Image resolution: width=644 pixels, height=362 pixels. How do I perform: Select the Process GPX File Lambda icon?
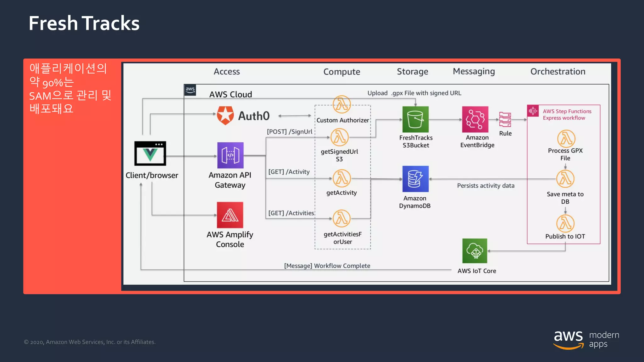[x=566, y=139]
